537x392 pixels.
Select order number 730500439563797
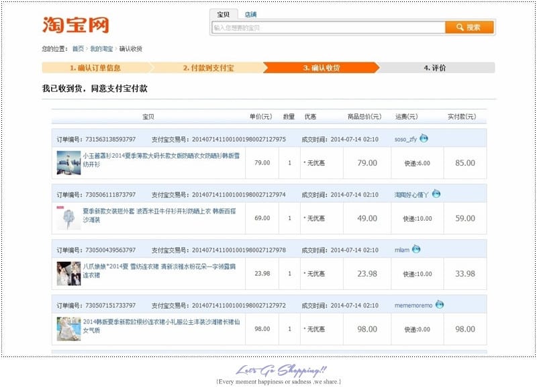[x=110, y=250]
